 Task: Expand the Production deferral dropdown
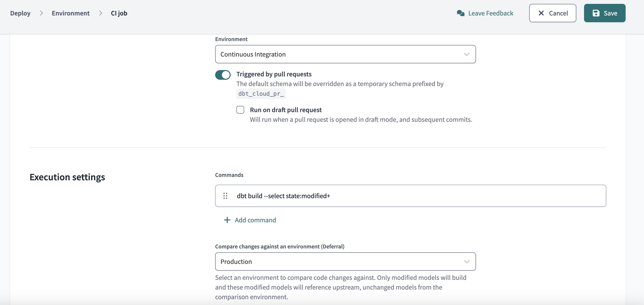click(x=345, y=261)
